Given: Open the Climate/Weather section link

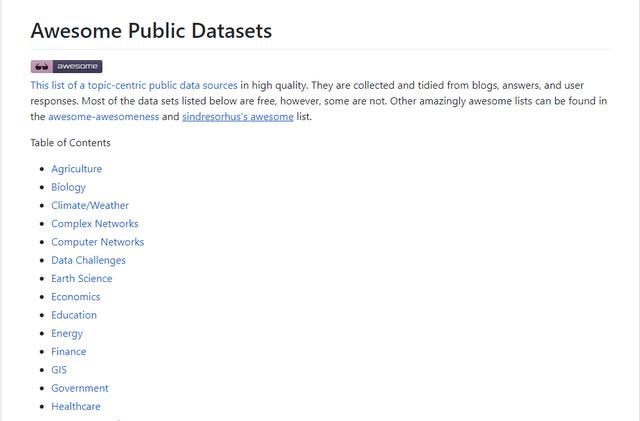Looking at the screenshot, I should click(90, 205).
